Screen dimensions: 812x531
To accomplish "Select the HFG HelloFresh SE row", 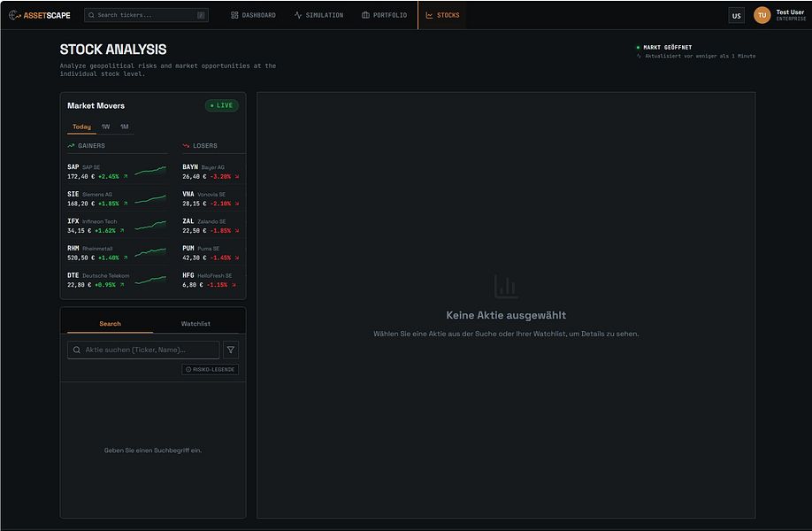I will click(211, 280).
